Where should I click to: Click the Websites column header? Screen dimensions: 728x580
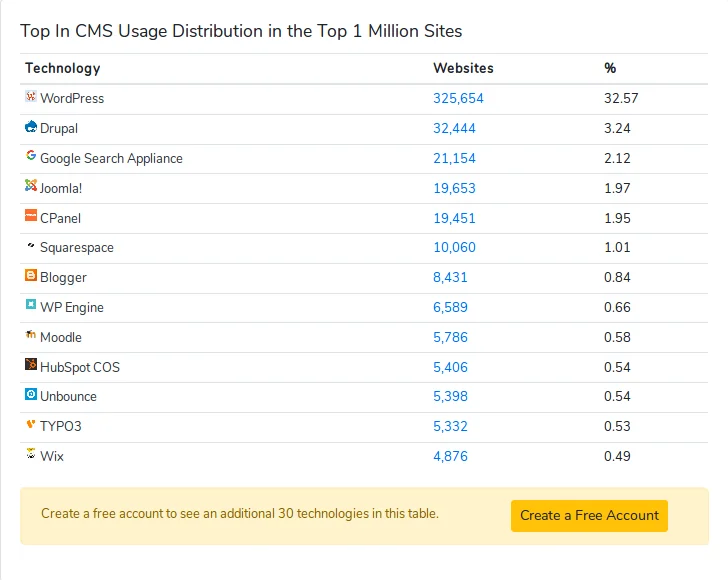click(x=463, y=68)
